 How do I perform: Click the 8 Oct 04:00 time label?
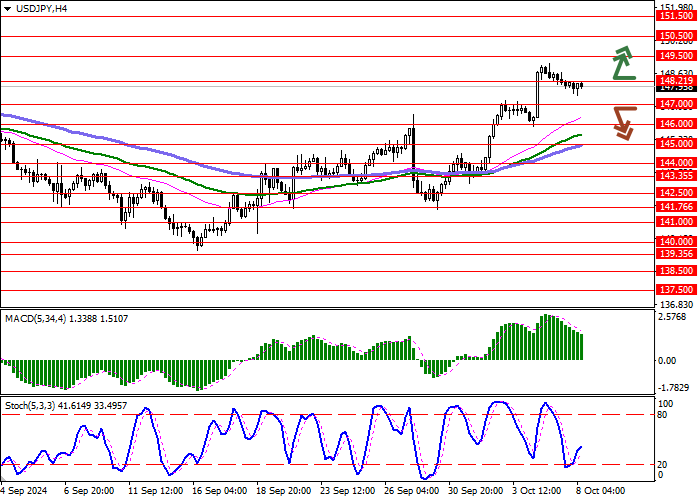point(602,491)
